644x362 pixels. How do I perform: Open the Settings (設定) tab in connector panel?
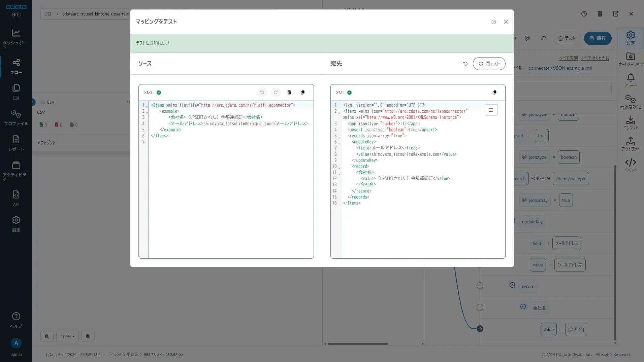point(631,38)
